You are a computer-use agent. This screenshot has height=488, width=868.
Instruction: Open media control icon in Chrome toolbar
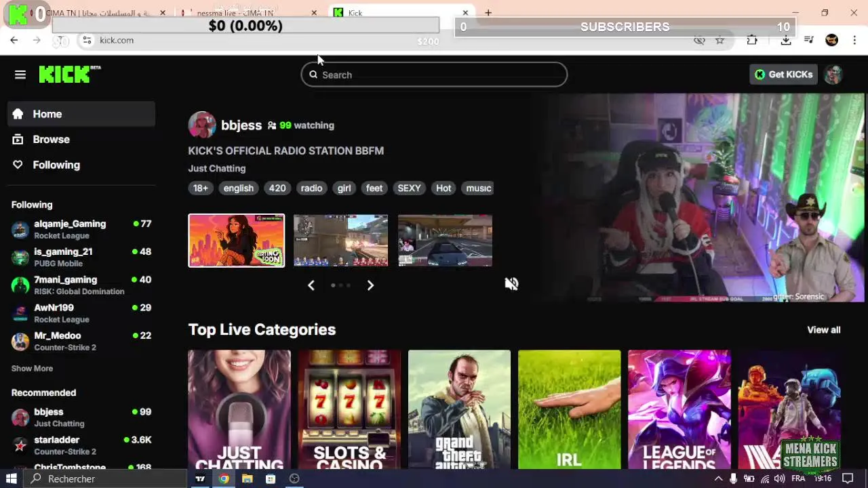point(808,41)
